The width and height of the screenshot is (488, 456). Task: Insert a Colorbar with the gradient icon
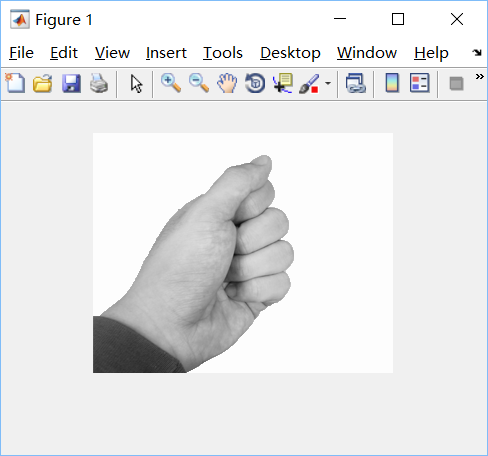pyautogui.click(x=392, y=83)
